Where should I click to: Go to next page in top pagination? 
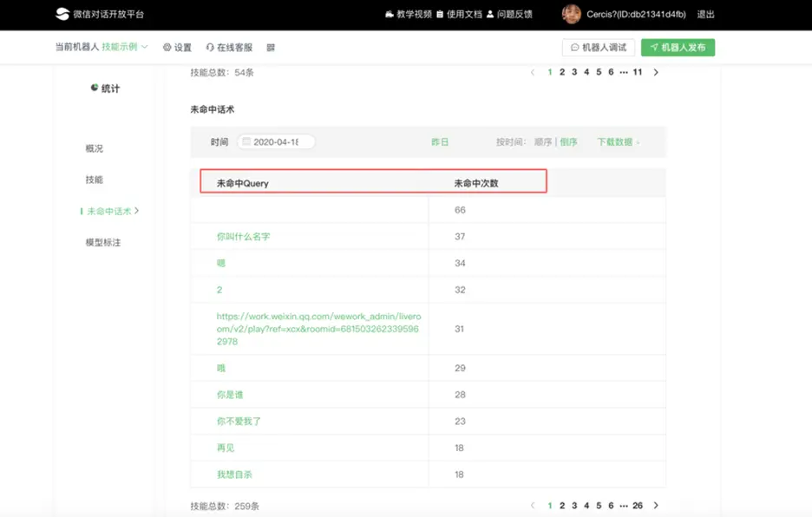(x=656, y=72)
